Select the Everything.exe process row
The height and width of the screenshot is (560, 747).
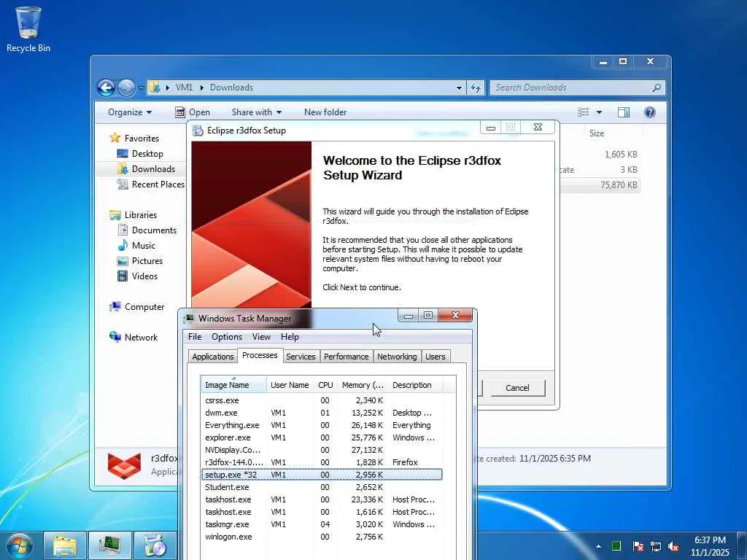tap(322, 425)
